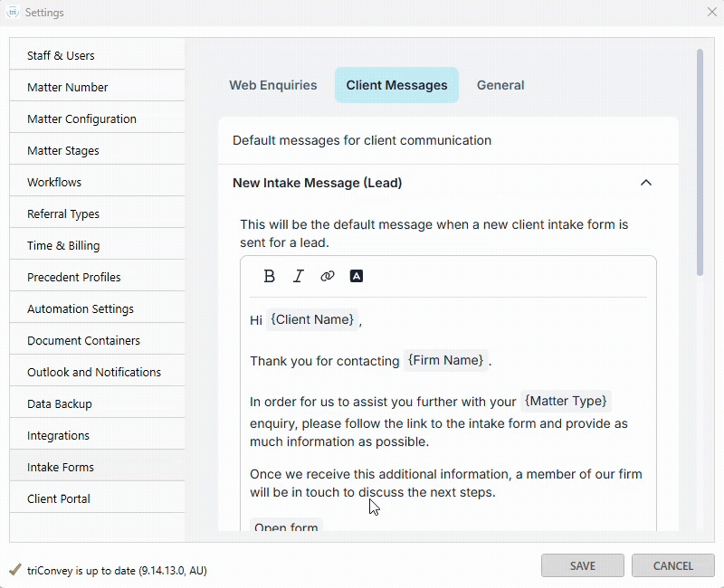Click the SAVE button
This screenshot has height=588, width=724.
[583, 565]
